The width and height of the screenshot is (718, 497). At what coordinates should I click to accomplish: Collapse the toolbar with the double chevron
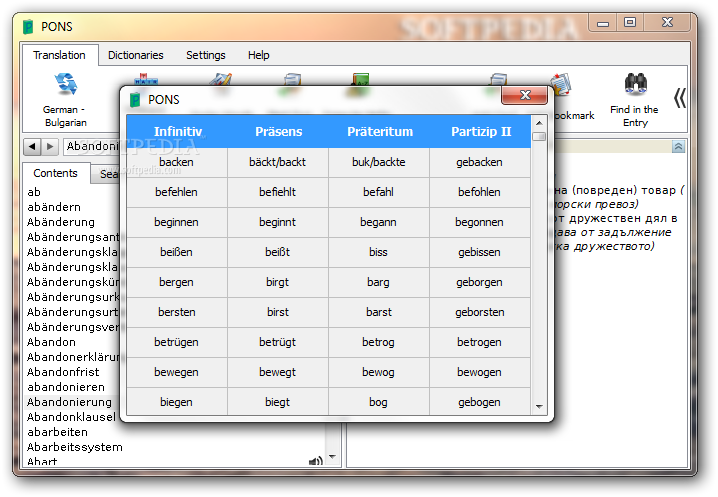(x=680, y=98)
